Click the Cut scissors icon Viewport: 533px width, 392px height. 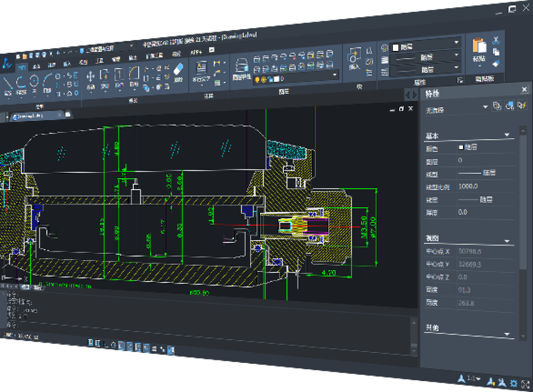tap(496, 40)
